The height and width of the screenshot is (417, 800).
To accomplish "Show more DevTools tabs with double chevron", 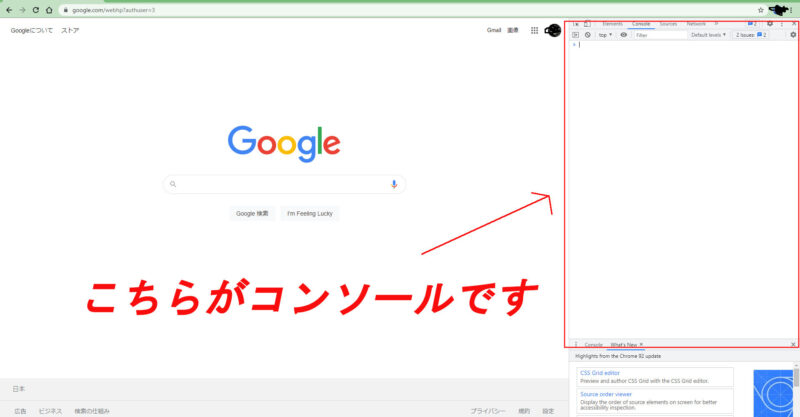I will [x=716, y=24].
